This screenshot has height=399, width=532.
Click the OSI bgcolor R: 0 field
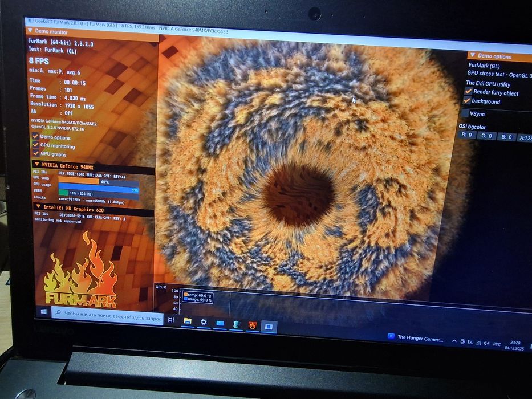tap(467, 135)
